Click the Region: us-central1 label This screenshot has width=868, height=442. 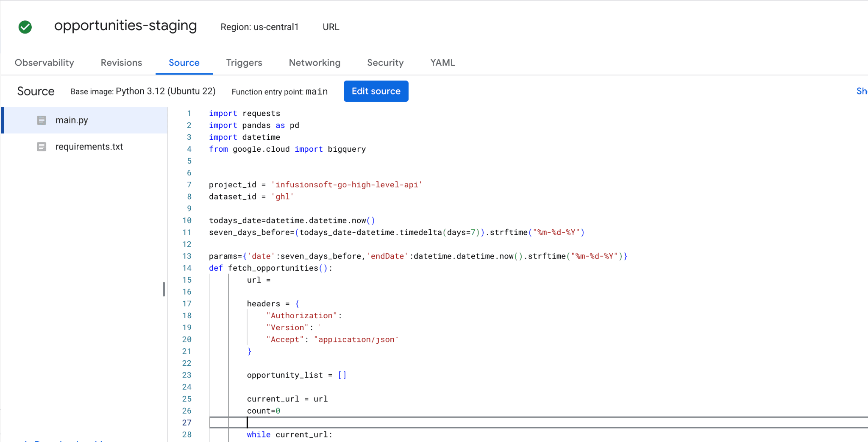click(x=259, y=27)
